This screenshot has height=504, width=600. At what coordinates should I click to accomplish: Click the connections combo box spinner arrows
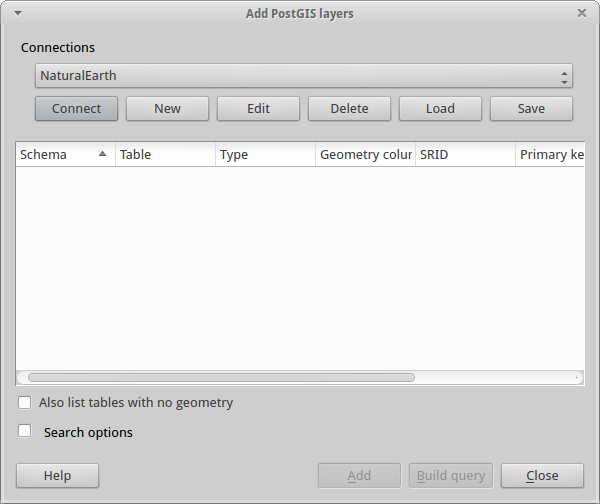[564, 78]
